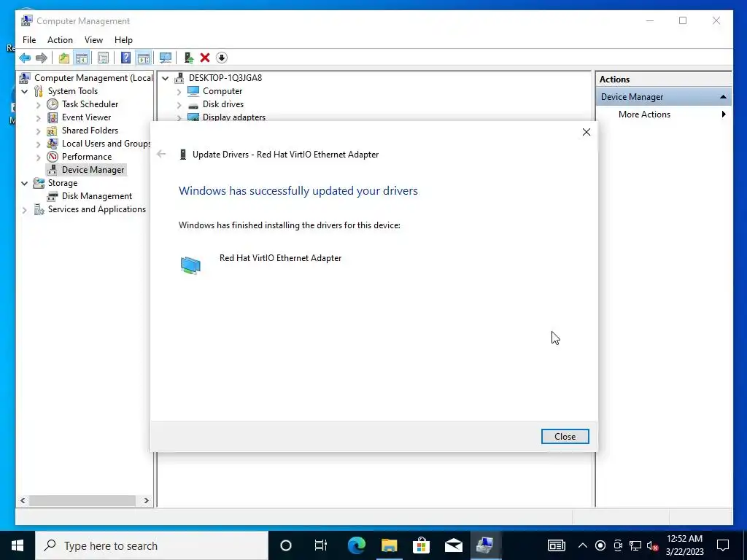
Task: Click the Computer Management taskbar icon
Action: (485, 545)
